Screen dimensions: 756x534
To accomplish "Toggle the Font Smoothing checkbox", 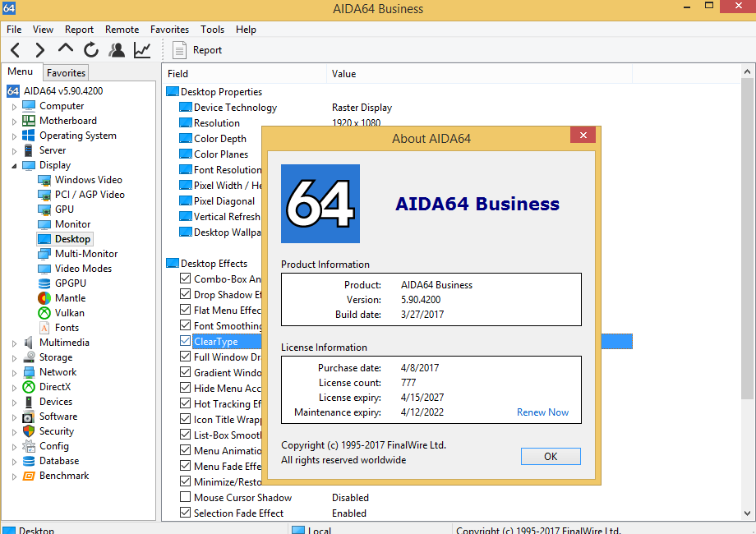I will click(x=185, y=325).
